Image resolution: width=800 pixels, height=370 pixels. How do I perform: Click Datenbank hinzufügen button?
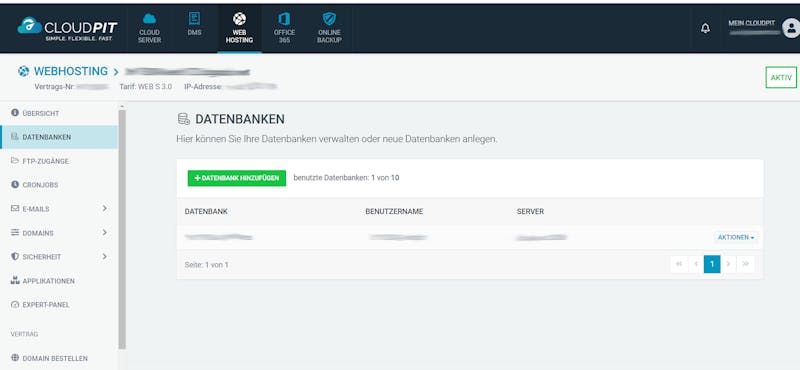click(237, 178)
